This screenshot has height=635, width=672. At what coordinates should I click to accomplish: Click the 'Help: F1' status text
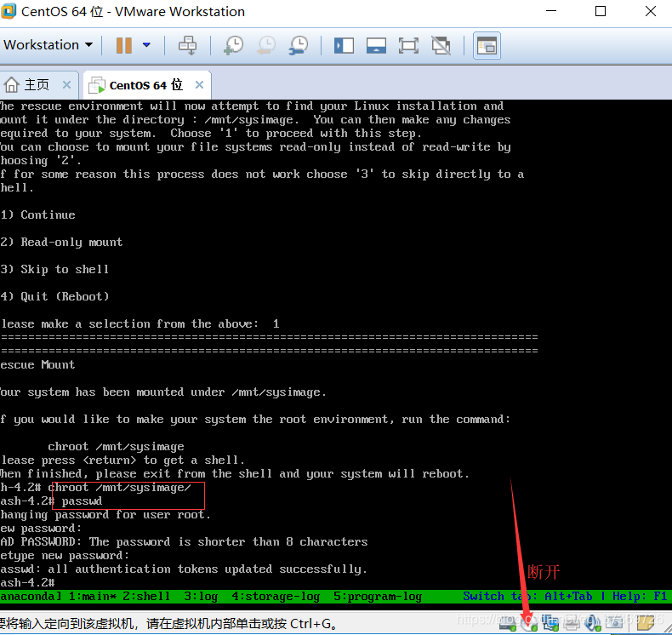640,597
